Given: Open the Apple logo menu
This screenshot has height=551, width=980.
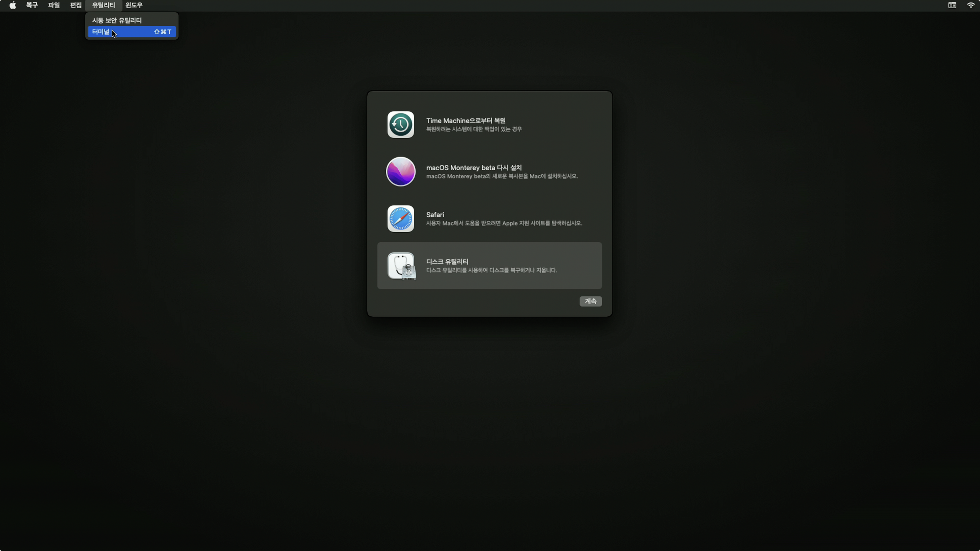Looking at the screenshot, I should point(13,5).
